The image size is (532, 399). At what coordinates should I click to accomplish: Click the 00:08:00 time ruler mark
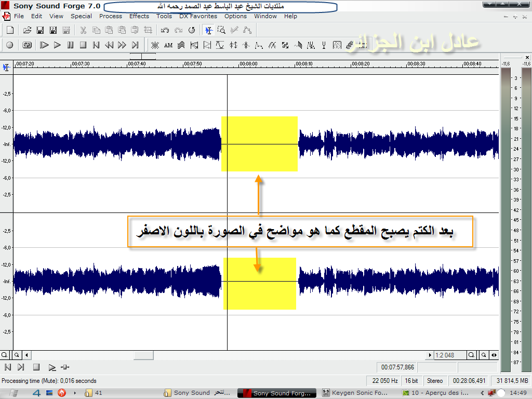[x=248, y=64]
